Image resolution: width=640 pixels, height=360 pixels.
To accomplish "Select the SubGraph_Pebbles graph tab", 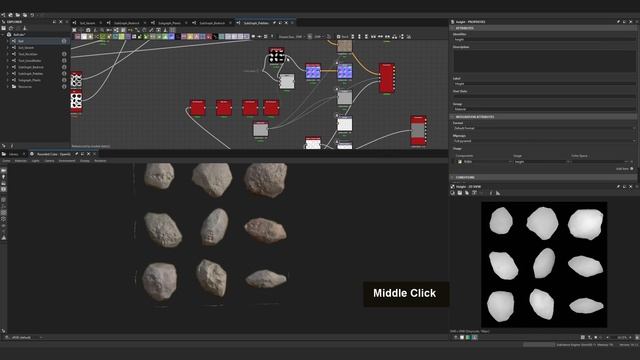I will coord(256,23).
